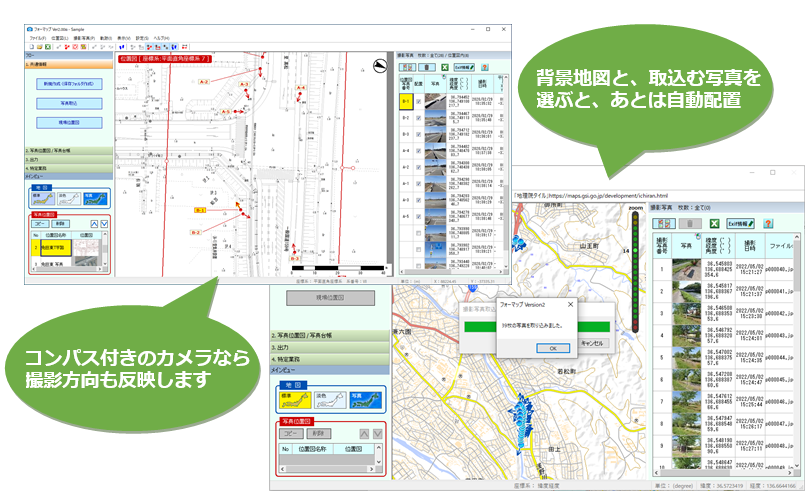Open the ヘルプ(H) menu
The image size is (810, 494).
pos(161,38)
